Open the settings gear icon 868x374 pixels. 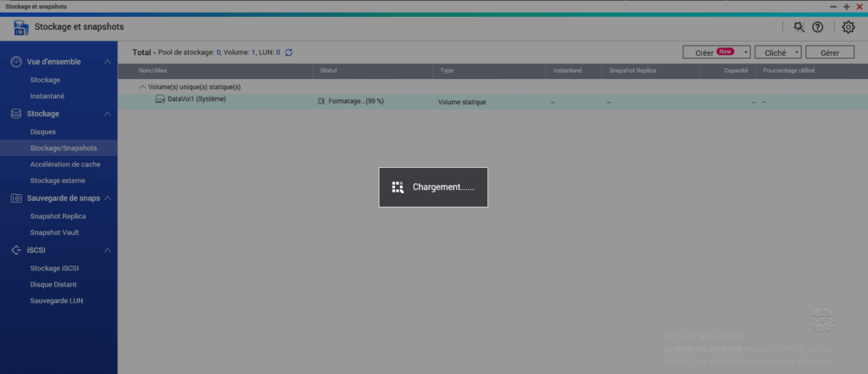pyautogui.click(x=848, y=27)
